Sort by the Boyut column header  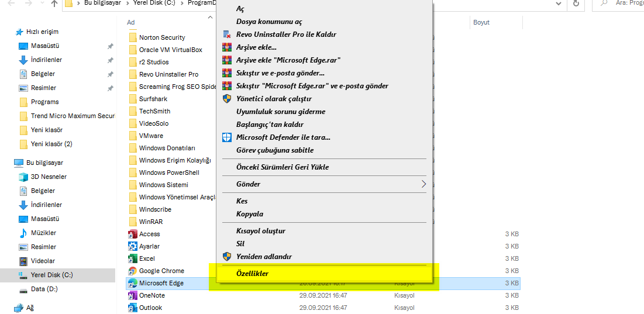(x=481, y=23)
